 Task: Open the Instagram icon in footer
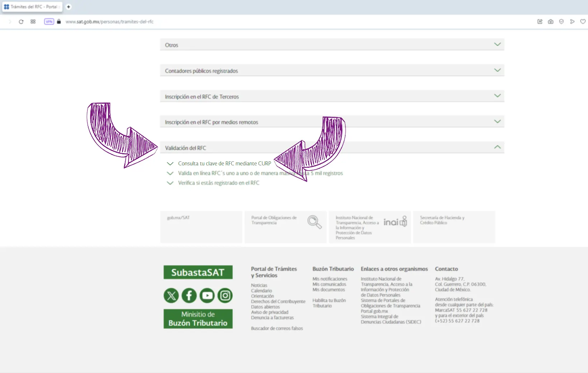[x=225, y=296]
